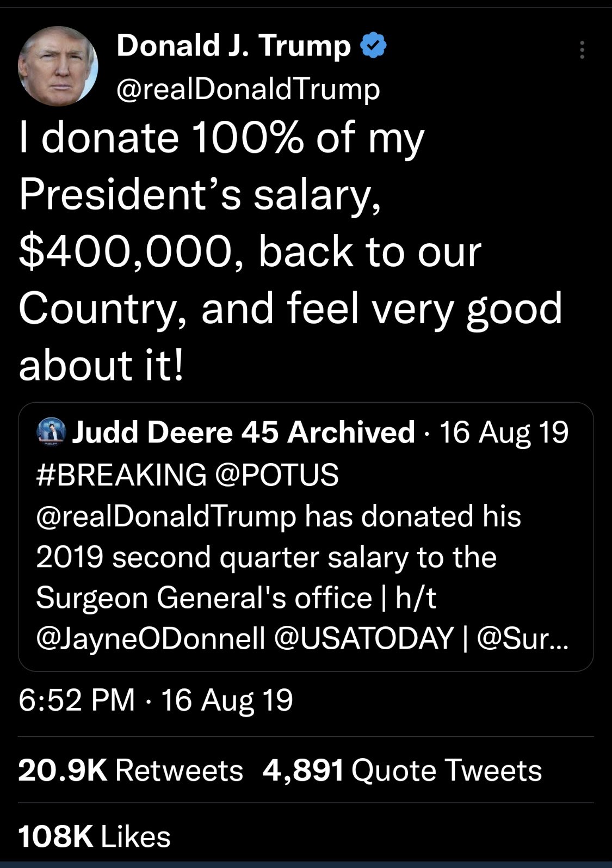Open Judd Deere 45 Archived profile name
Screen dimensions: 612x868
click(243, 433)
